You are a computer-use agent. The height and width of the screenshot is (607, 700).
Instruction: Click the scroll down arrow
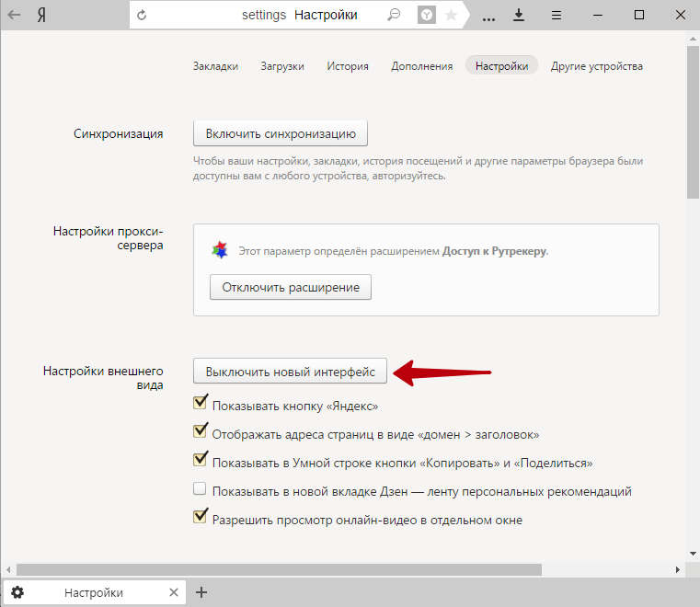(x=693, y=554)
